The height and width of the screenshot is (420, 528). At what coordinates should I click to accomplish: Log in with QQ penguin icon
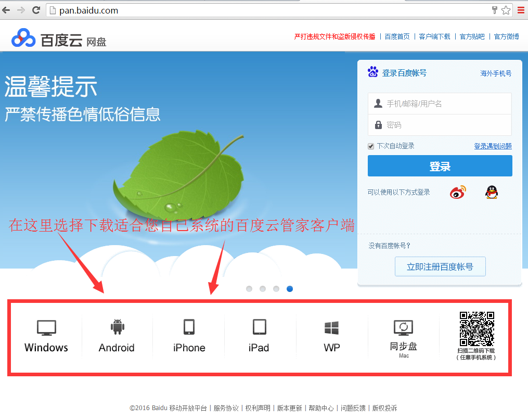[x=492, y=192]
